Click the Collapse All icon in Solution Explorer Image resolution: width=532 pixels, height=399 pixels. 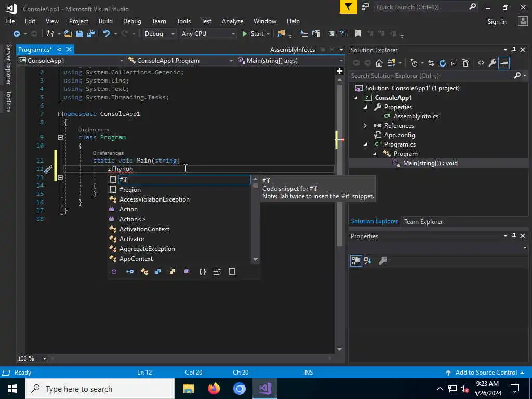[454, 63]
